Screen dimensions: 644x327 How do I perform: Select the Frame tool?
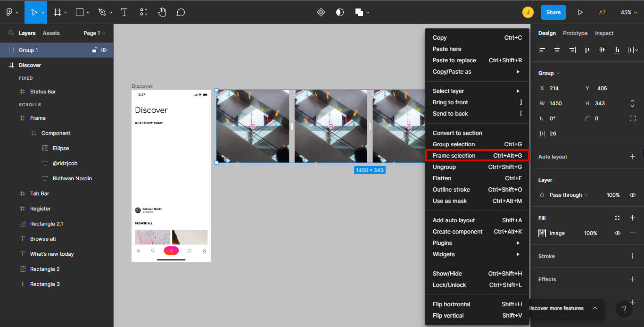click(x=58, y=12)
